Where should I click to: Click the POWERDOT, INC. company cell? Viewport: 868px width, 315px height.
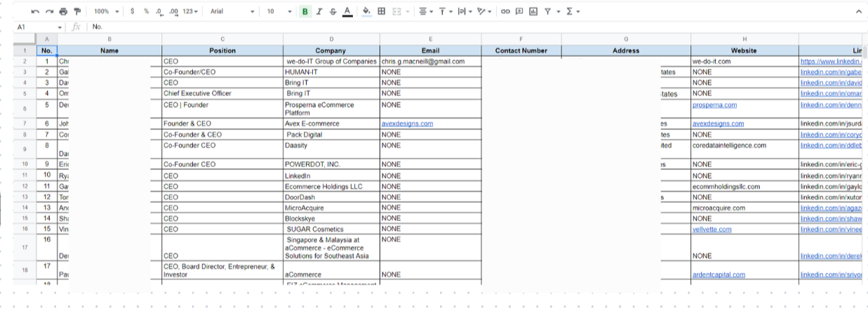click(331, 164)
